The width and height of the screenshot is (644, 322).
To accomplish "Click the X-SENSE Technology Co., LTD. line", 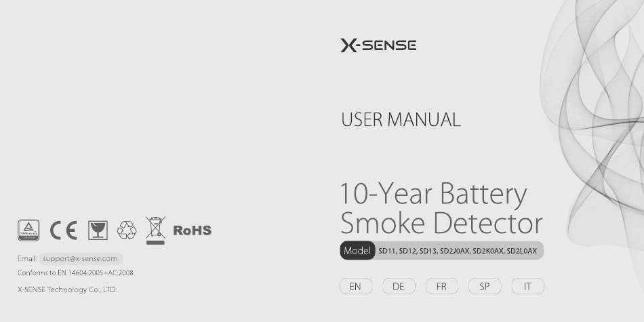I will pyautogui.click(x=67, y=289).
